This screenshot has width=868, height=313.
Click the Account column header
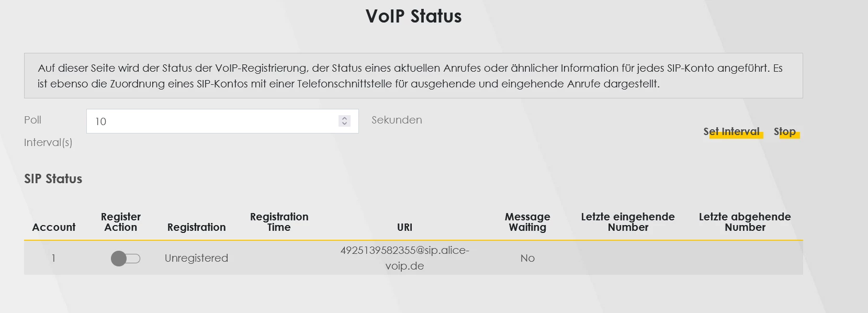coord(54,227)
